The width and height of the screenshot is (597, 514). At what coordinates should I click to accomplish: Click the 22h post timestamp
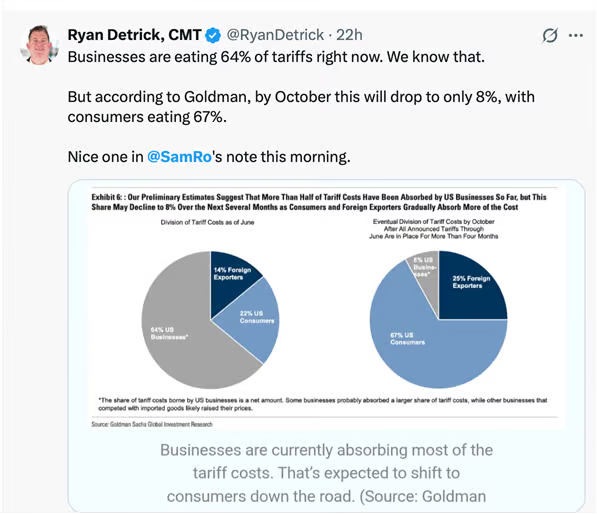coord(349,35)
